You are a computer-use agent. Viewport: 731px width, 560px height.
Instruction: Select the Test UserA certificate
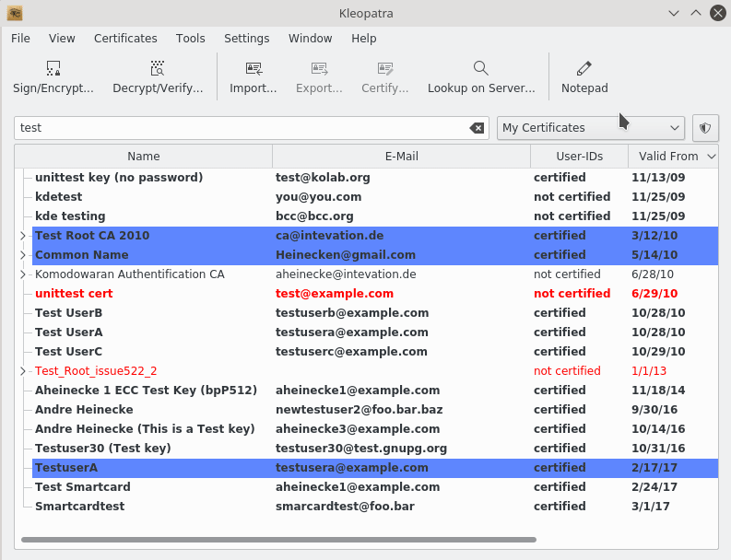(375, 332)
